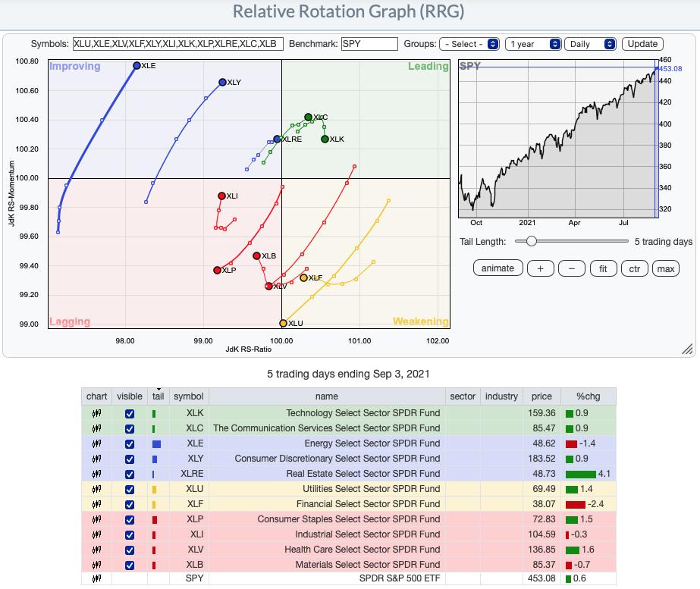Click the Tail Length slider handle
This screenshot has height=589, width=700.
pyautogui.click(x=531, y=241)
